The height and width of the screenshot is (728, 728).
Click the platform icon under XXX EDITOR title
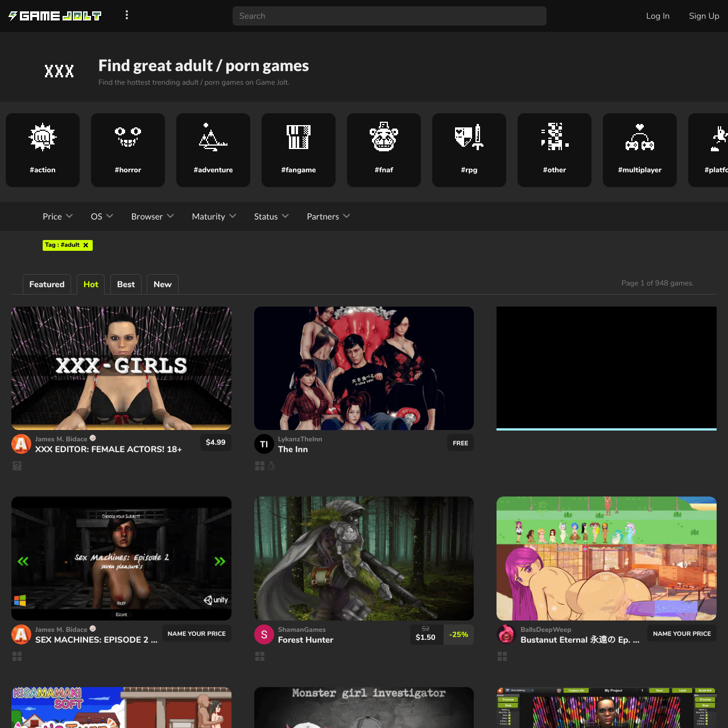coord(17,466)
